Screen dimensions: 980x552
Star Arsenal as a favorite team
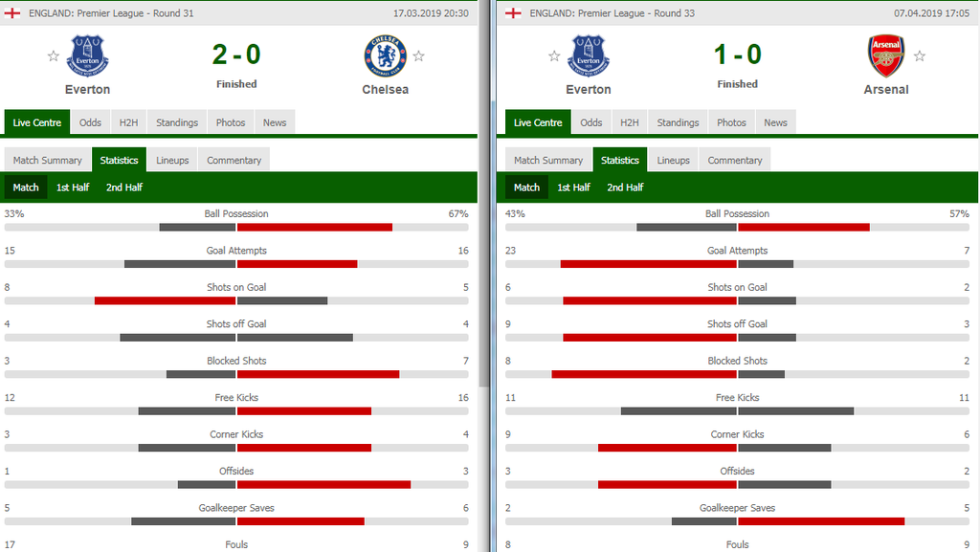point(920,56)
